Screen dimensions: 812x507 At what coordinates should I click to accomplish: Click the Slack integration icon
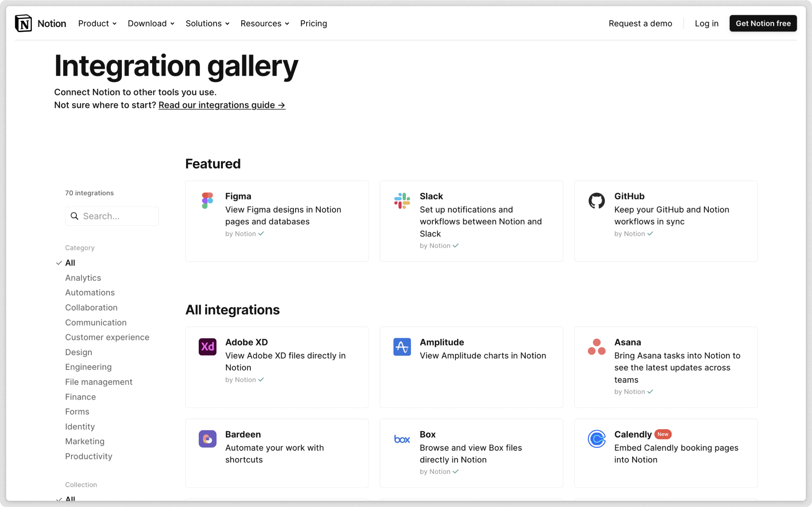[402, 200]
